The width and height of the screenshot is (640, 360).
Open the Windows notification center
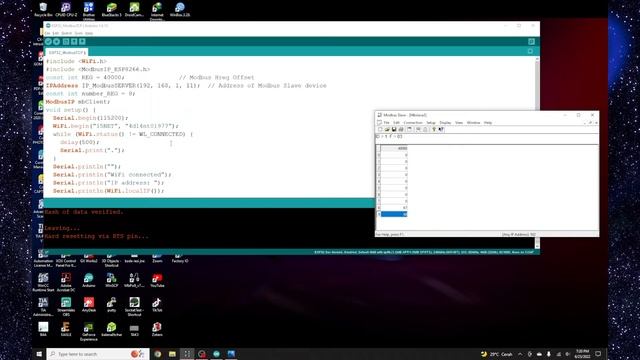[x=598, y=354]
